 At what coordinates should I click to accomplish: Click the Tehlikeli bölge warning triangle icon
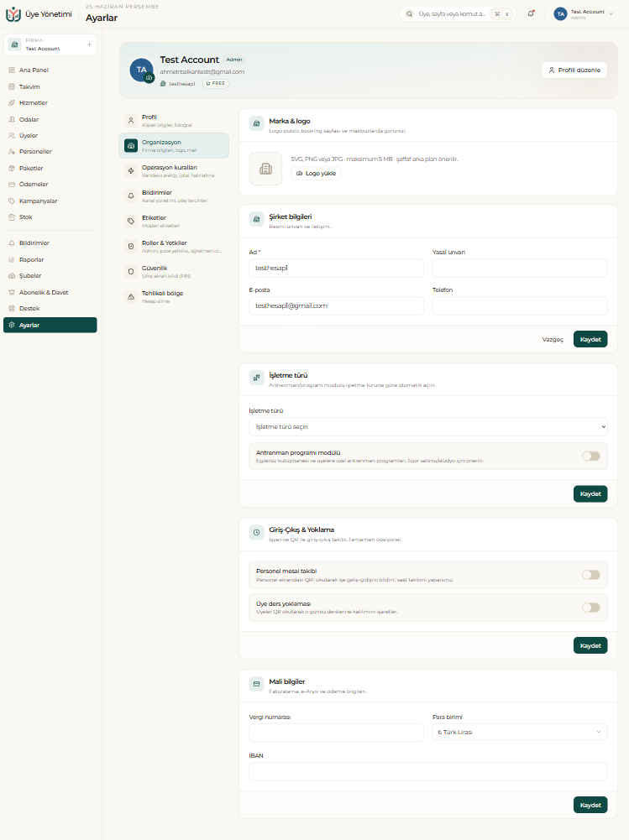(131, 296)
